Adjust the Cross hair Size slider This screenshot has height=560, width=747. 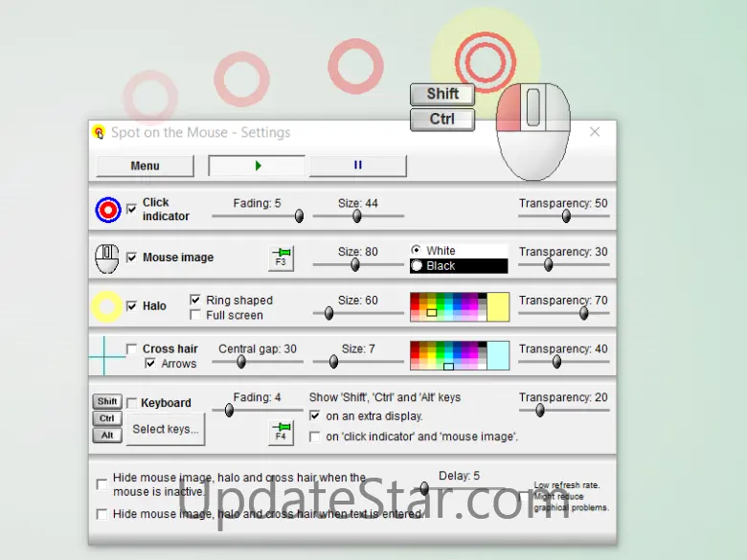pos(358,362)
